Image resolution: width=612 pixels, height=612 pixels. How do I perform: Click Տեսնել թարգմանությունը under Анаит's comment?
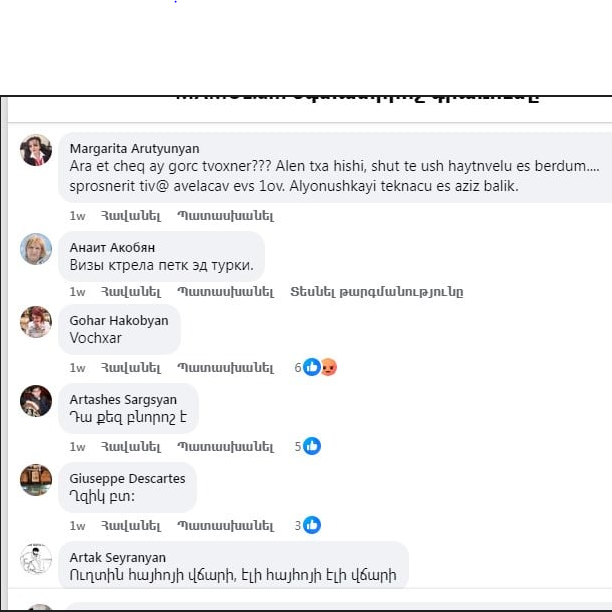coord(377,292)
